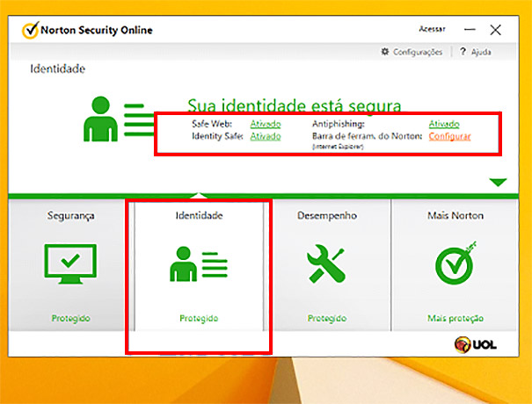Click 'Sua identidade está segura' headline
This screenshot has width=532, height=404.
(x=295, y=105)
